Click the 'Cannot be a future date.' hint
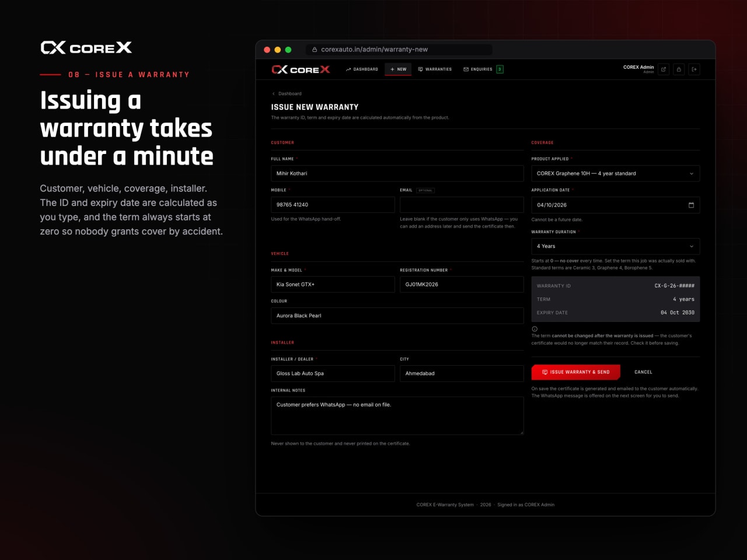This screenshot has height=560, width=747. point(557,220)
